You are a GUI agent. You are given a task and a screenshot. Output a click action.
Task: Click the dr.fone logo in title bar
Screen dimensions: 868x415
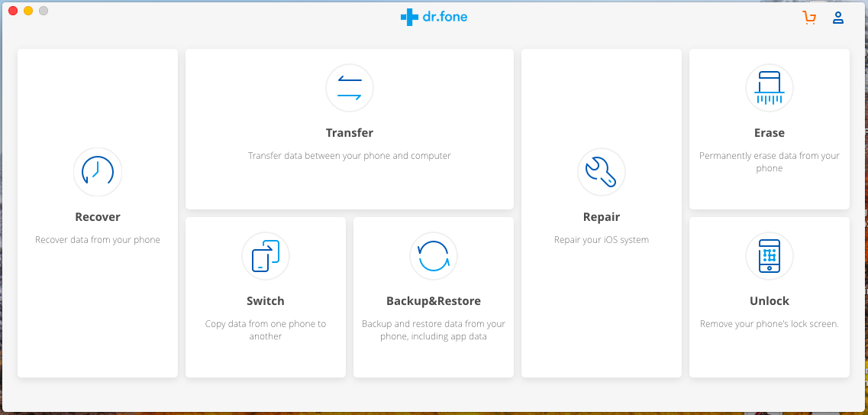pyautogui.click(x=434, y=17)
